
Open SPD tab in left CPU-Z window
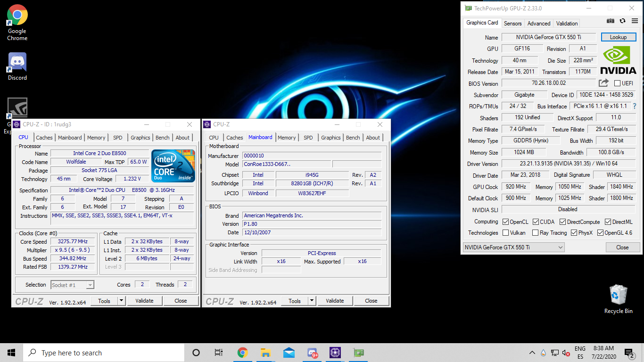point(118,138)
